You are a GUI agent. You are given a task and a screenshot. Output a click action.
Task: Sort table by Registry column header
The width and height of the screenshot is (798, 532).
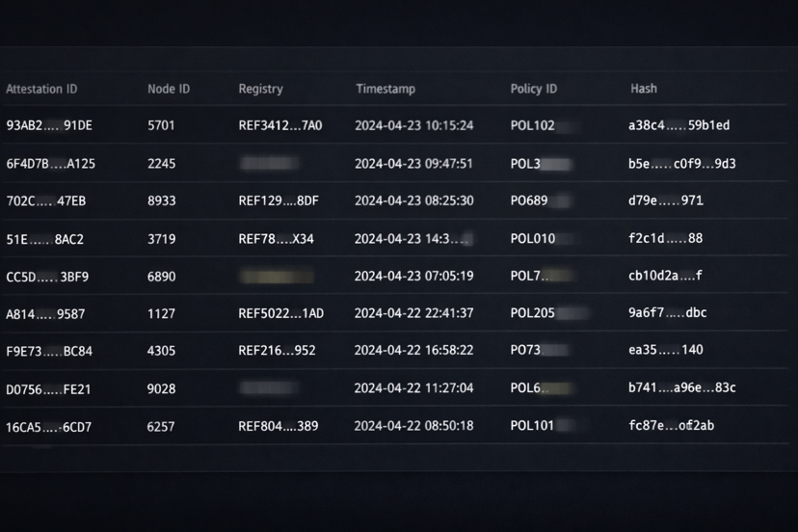pyautogui.click(x=260, y=89)
